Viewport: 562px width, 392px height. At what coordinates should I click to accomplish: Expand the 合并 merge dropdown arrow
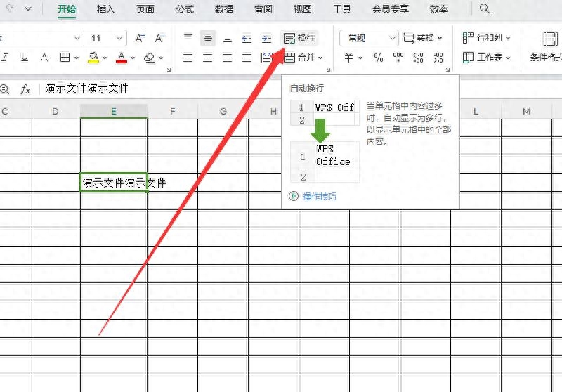pos(320,58)
